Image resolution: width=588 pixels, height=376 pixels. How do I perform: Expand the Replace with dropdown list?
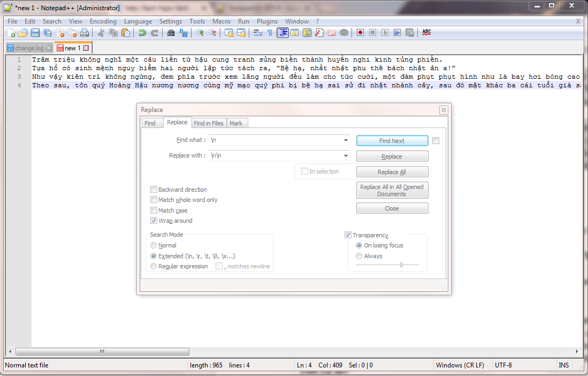click(346, 156)
